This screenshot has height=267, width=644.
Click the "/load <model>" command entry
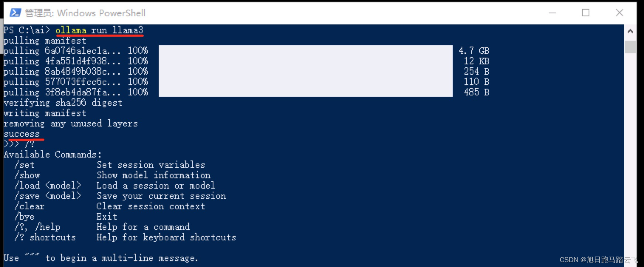(x=48, y=186)
